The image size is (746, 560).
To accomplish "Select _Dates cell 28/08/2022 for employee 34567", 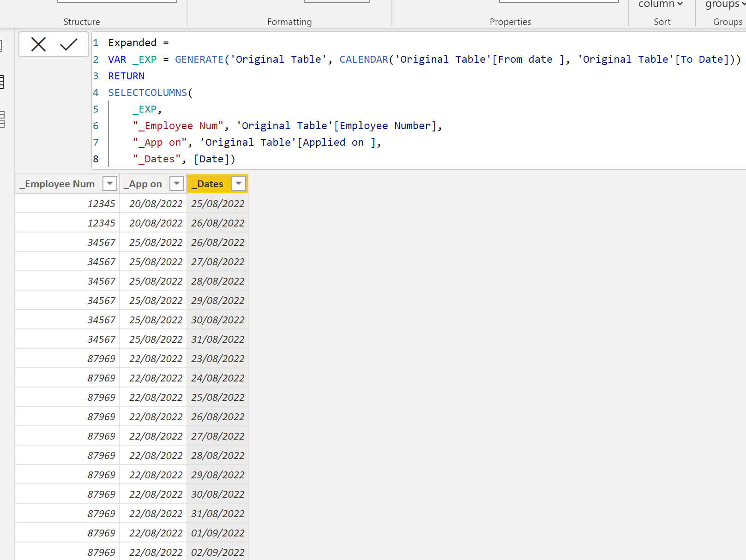I will pyautogui.click(x=217, y=281).
